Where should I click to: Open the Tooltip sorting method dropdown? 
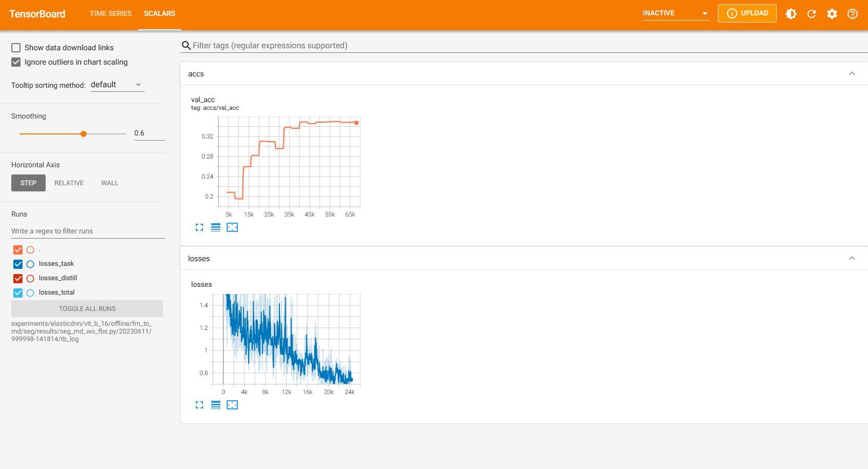coord(117,85)
